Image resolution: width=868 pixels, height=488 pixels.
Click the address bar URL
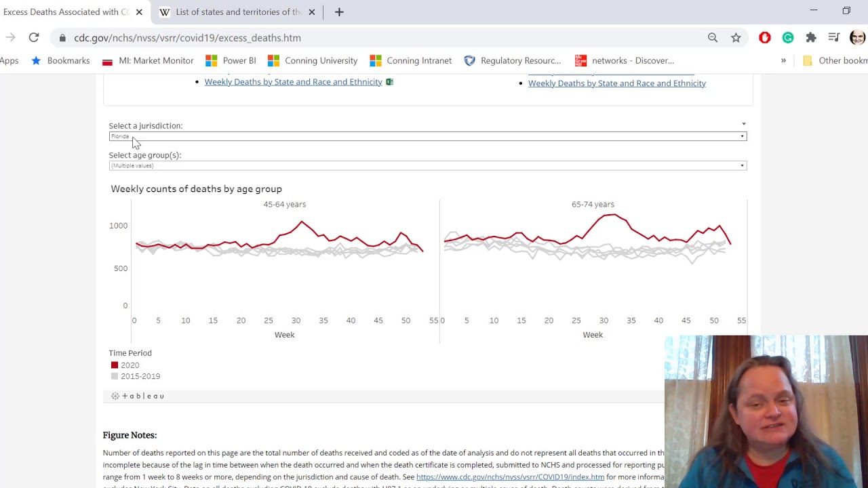188,38
